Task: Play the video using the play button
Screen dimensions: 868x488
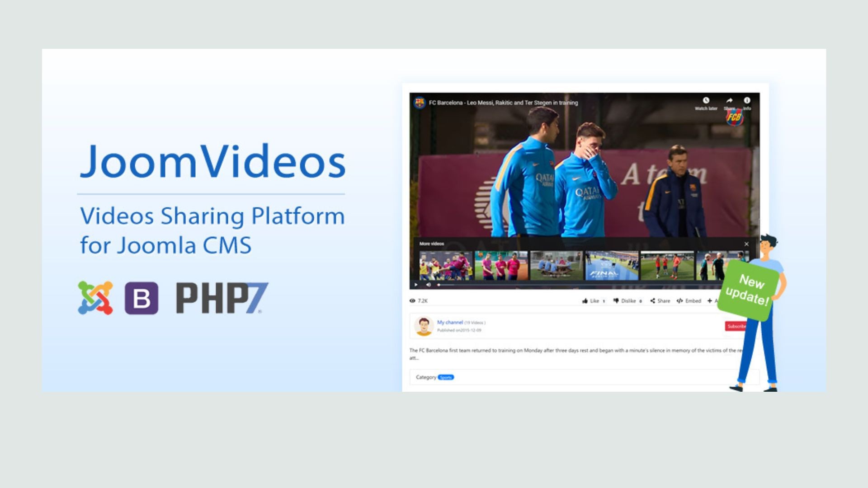Action: pyautogui.click(x=416, y=285)
